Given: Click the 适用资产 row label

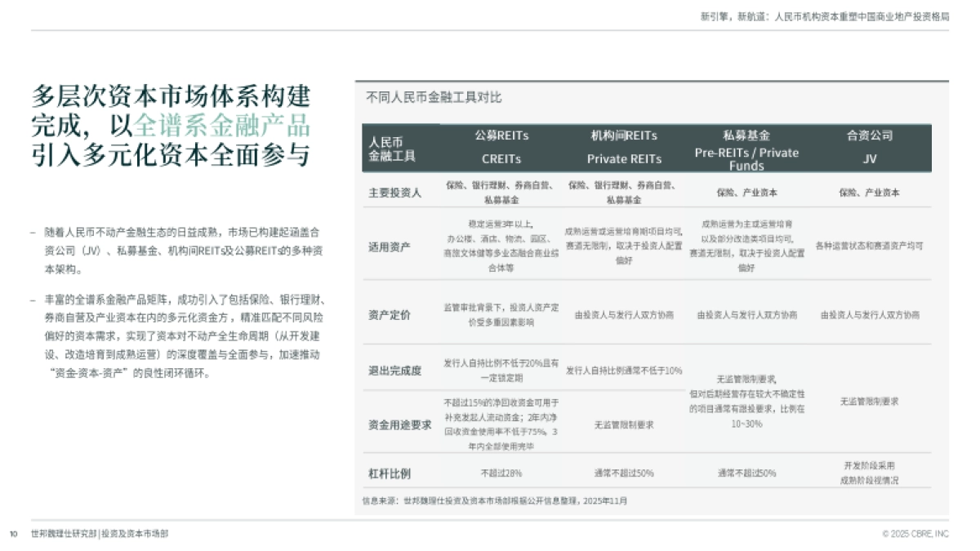Looking at the screenshot, I should (x=384, y=247).
